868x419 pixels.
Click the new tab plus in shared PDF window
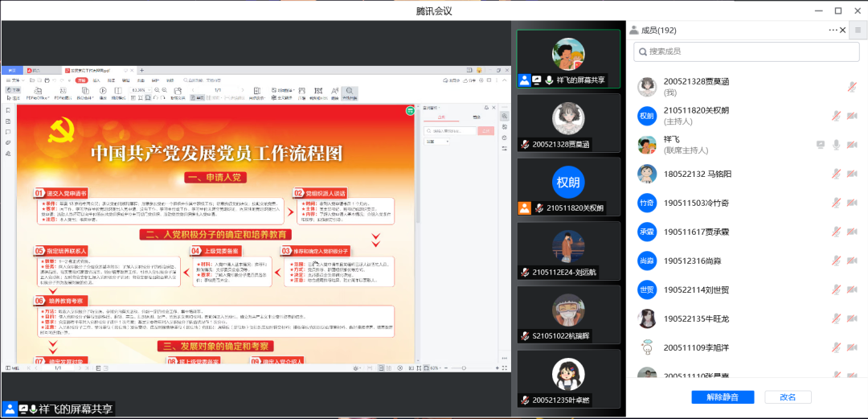coord(141,71)
